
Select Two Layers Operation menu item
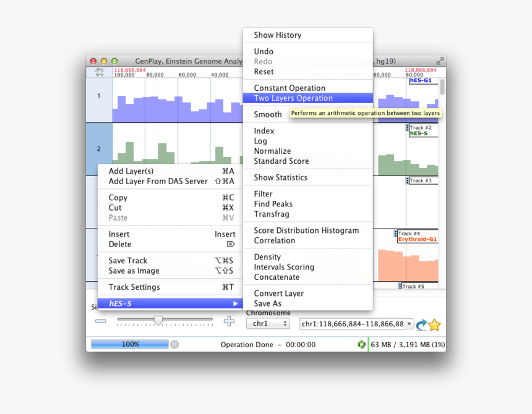click(307, 98)
